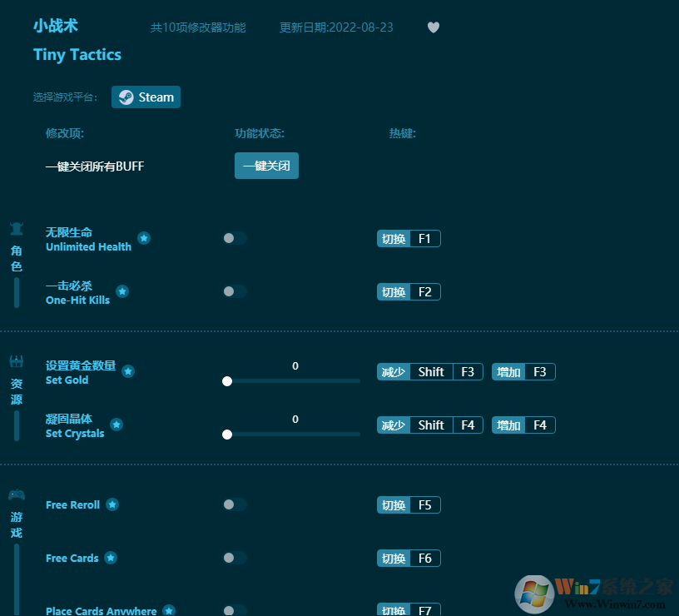Enable the Free Cards toggle

pos(235,558)
